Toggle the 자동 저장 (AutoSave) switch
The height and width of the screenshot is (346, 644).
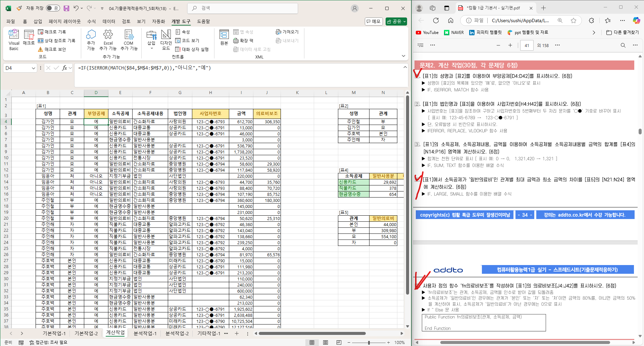(53, 8)
